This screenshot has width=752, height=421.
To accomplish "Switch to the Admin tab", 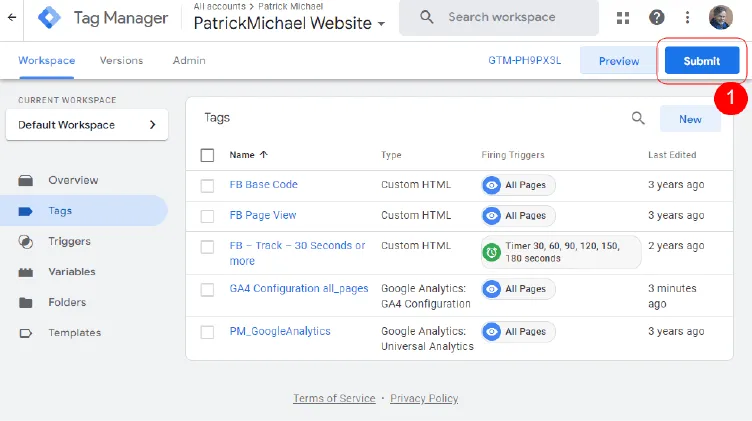I will point(189,60).
